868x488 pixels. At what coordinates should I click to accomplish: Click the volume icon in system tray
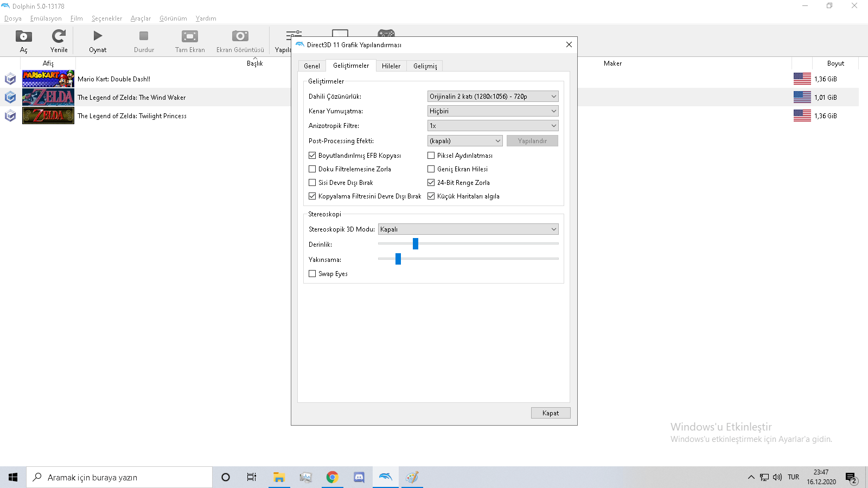click(777, 477)
